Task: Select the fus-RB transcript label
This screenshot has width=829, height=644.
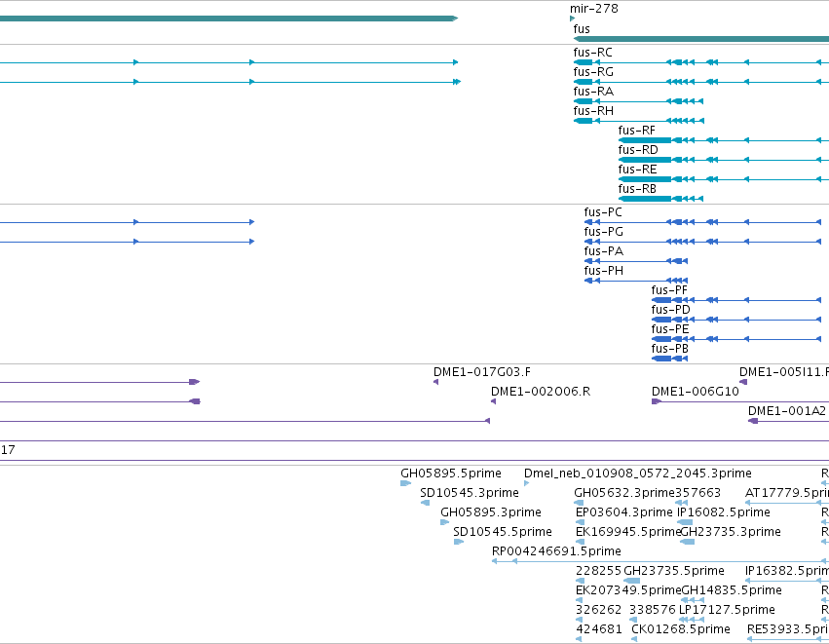Action: (x=637, y=189)
